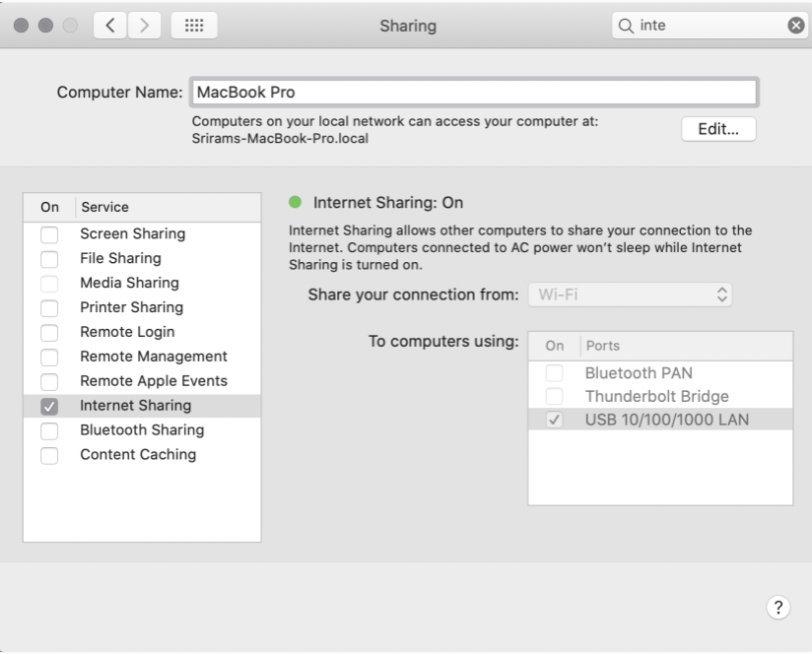Open the Share your connection from Wi-Fi dropdown
812x654 pixels.
(631, 294)
